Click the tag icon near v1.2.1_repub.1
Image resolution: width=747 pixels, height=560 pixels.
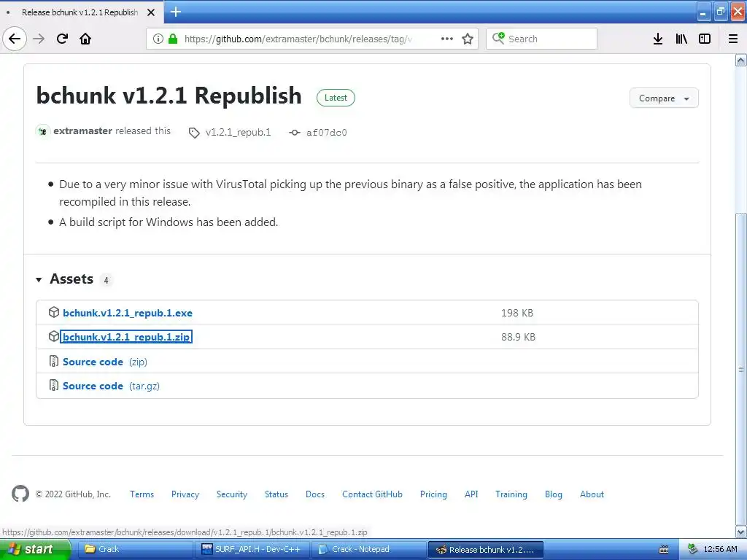tap(194, 133)
